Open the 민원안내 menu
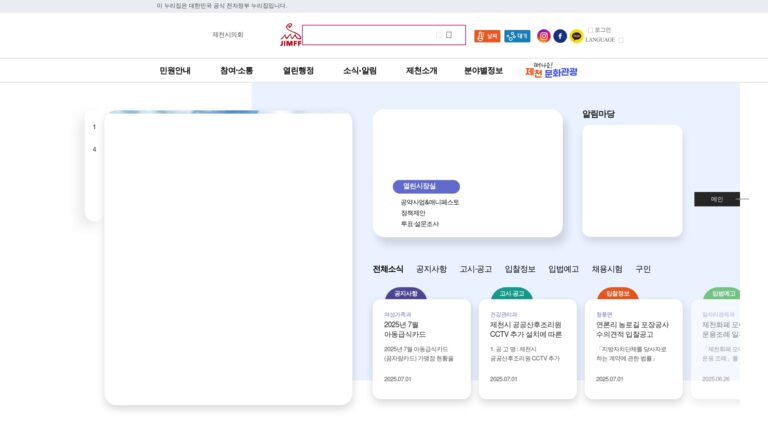 tap(175, 71)
